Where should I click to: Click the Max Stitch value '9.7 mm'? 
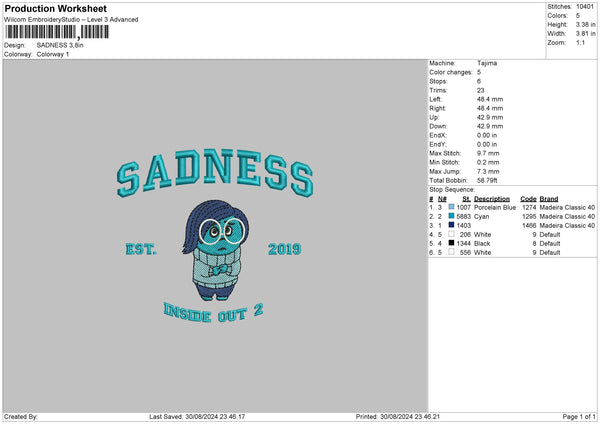pos(488,153)
